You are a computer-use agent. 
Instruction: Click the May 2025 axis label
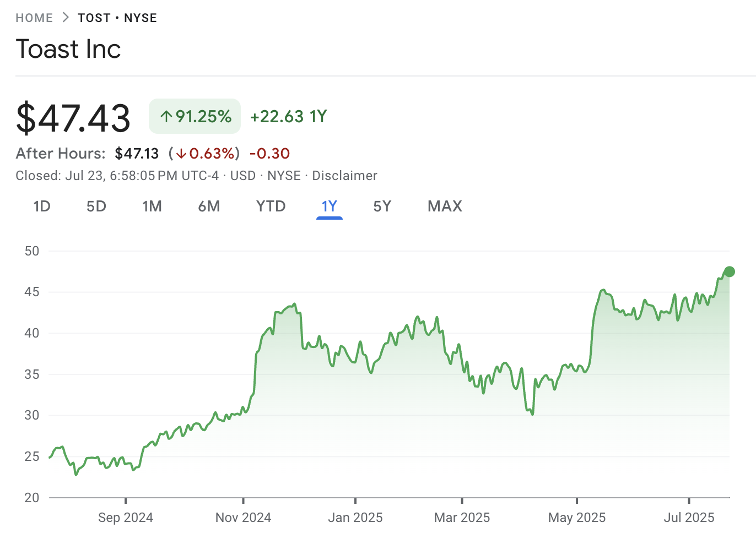pos(577,518)
